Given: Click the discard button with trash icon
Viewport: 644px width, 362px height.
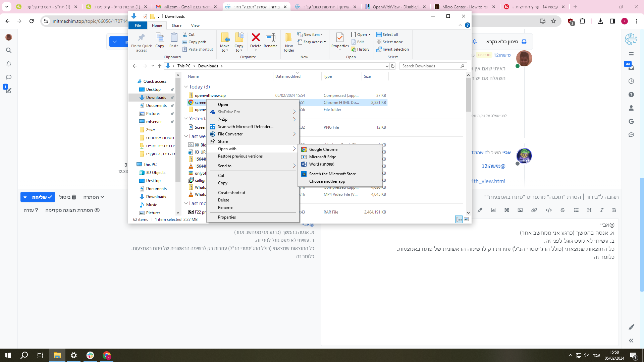Looking at the screenshot, I should click(x=68, y=197).
